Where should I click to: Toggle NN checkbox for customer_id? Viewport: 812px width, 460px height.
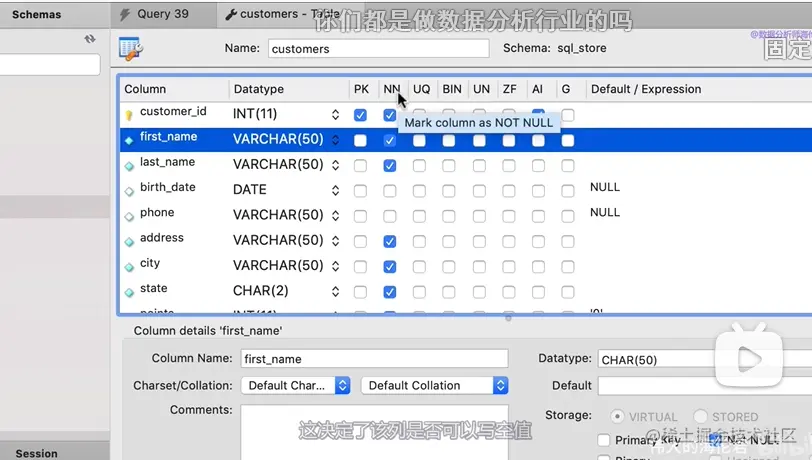(x=389, y=115)
